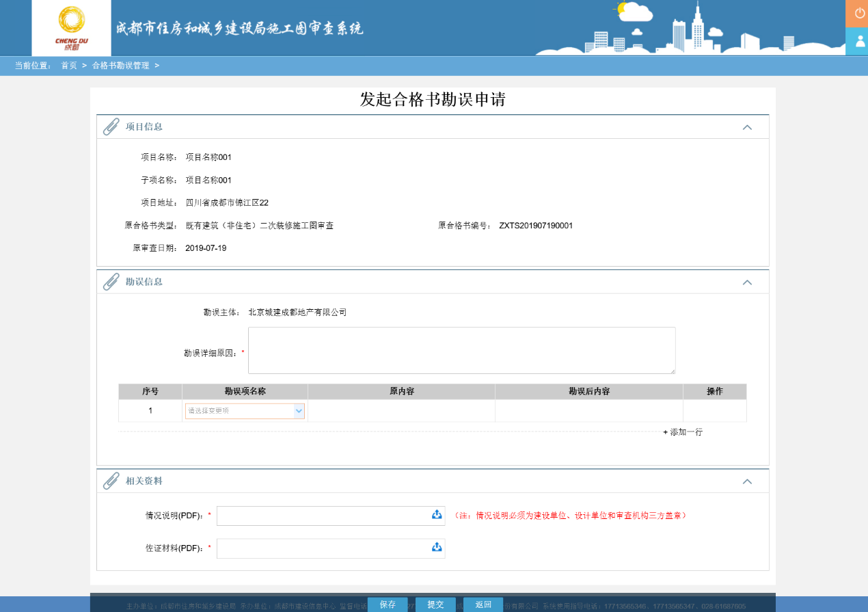Click the 保存 button

(388, 604)
